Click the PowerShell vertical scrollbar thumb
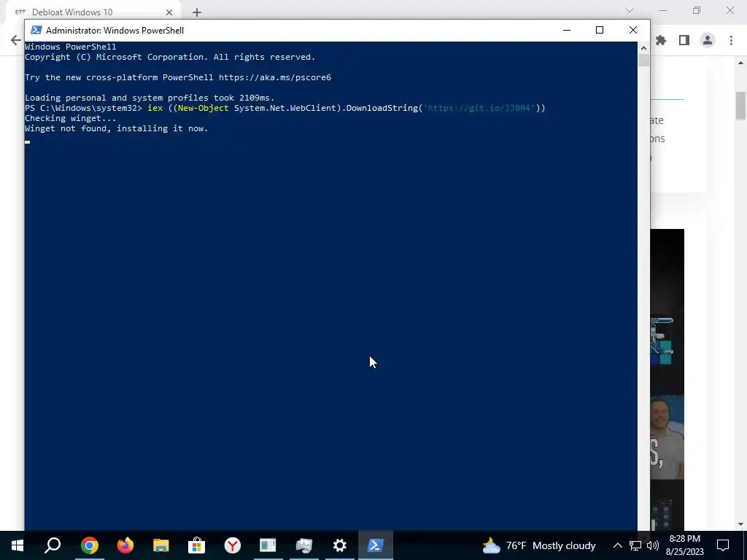Viewport: 747px width, 560px height. pos(643,61)
